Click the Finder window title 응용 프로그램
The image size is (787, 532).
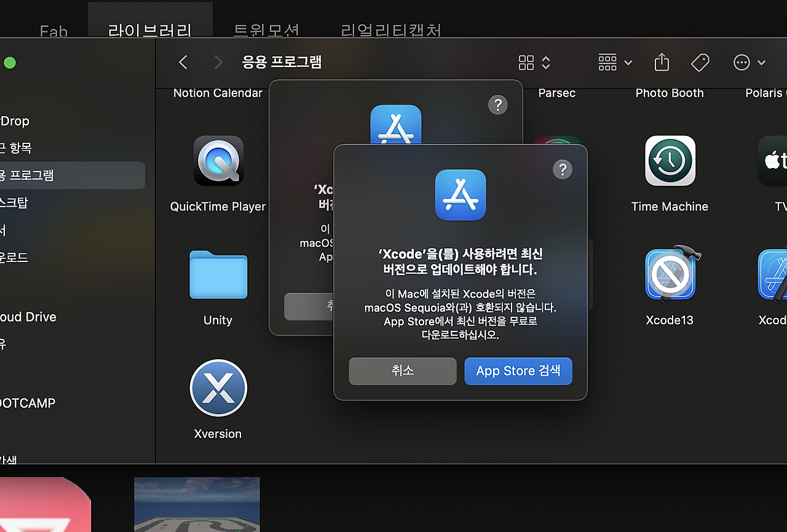point(282,62)
